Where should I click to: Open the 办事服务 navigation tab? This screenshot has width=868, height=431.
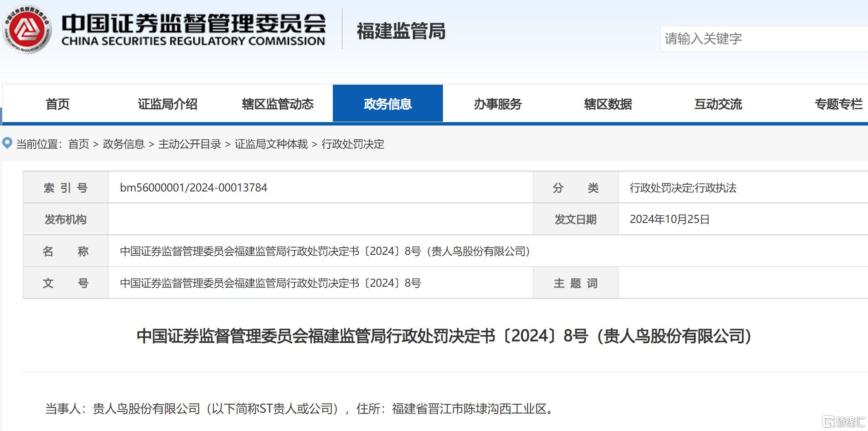tap(498, 104)
